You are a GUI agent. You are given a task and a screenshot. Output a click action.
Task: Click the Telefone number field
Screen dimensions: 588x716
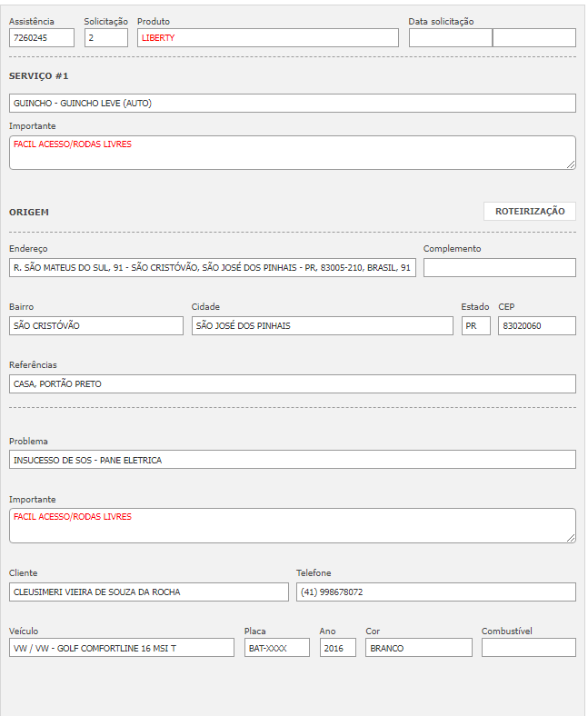[435, 592]
